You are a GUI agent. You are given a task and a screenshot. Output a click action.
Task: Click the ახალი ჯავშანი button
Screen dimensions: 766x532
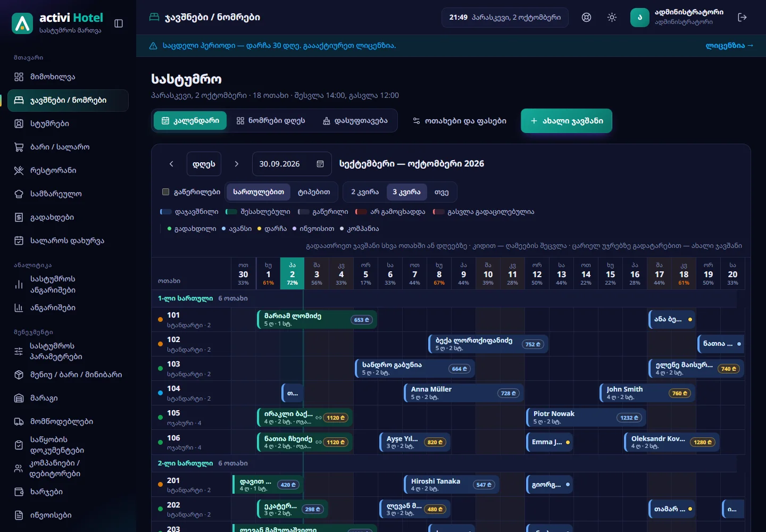click(567, 121)
